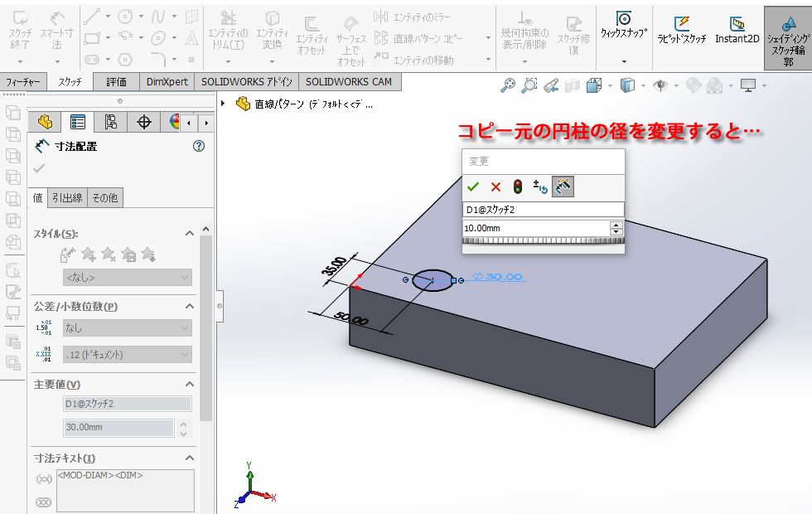Click エンティティ変換 convert entities

pos(272,31)
